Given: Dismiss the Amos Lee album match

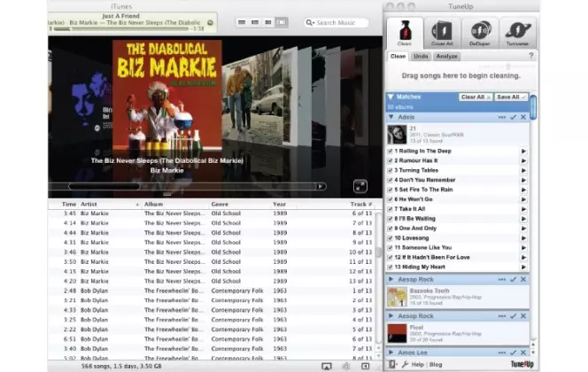Looking at the screenshot, I should (523, 353).
